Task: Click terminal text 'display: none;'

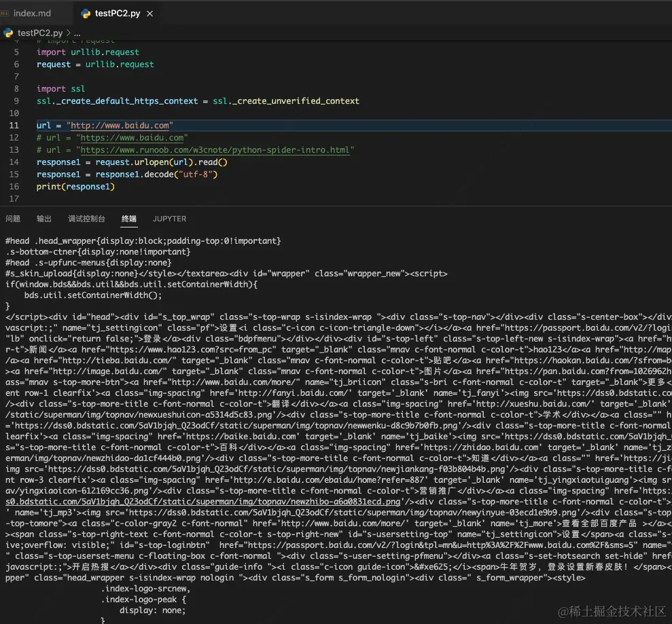Action: [x=153, y=610]
